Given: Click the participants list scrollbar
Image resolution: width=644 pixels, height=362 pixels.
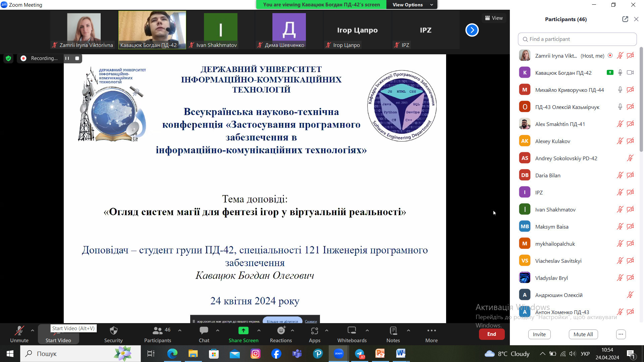Looking at the screenshot, I should tap(641, 99).
